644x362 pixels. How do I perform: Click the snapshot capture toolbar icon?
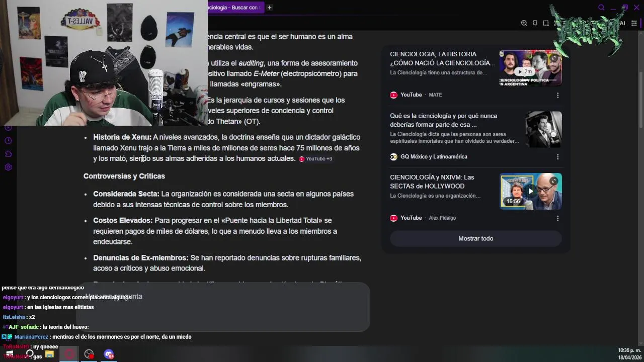546,23
